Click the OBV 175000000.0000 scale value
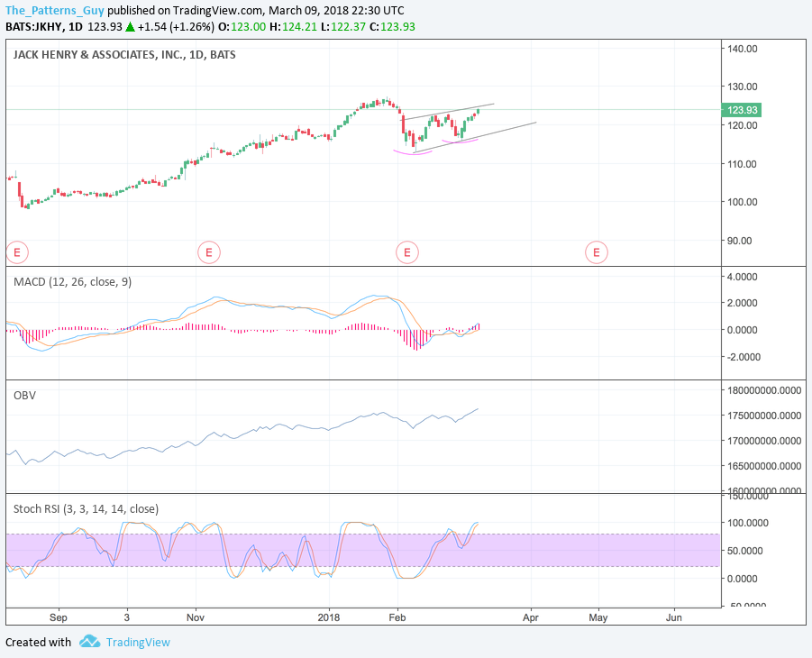812x658 pixels. pyautogui.click(x=764, y=416)
